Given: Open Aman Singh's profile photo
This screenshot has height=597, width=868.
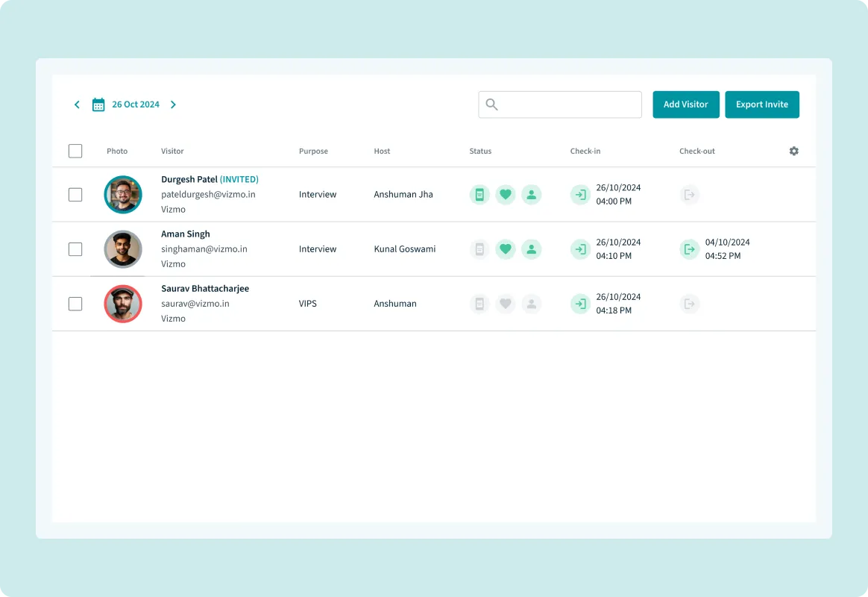Looking at the screenshot, I should point(123,249).
